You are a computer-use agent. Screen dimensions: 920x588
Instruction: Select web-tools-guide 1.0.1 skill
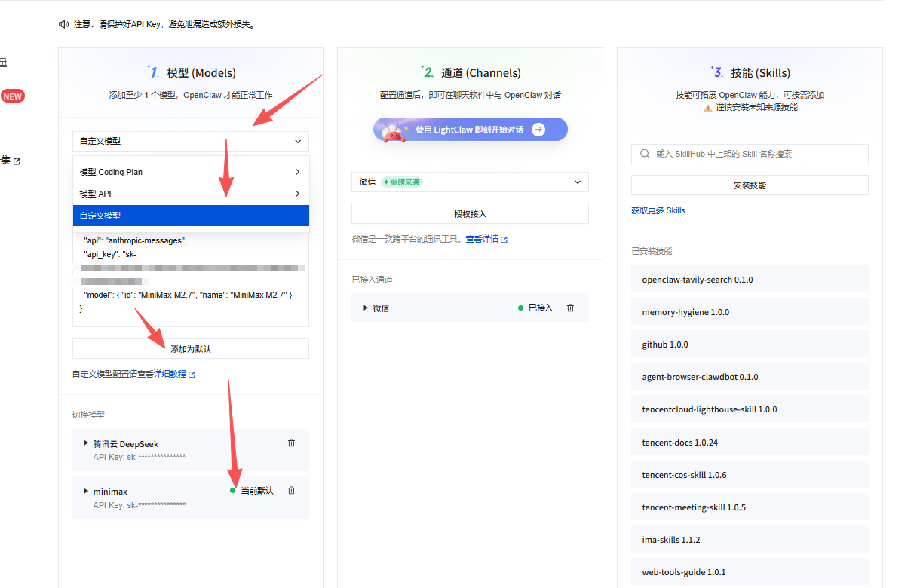click(750, 572)
